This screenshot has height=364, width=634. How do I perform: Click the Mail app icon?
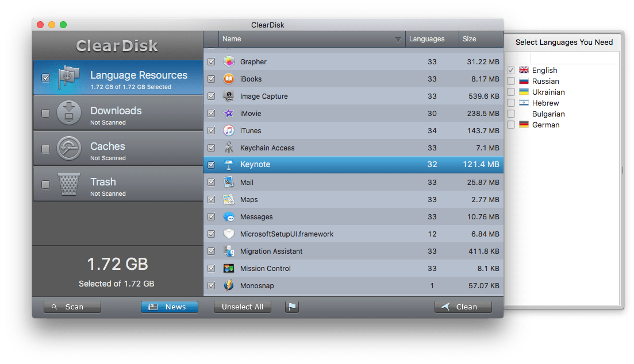pos(229,182)
